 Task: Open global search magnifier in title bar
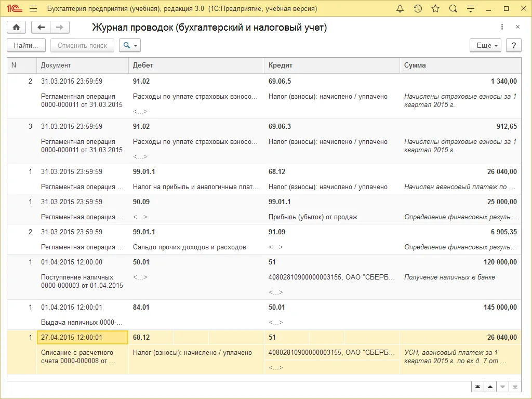[x=453, y=9]
